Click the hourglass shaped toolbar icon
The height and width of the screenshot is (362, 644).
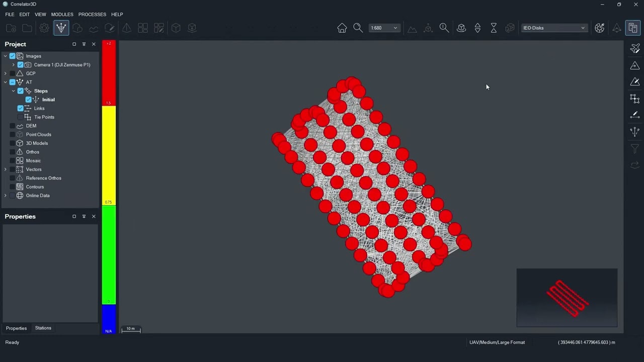click(x=494, y=28)
